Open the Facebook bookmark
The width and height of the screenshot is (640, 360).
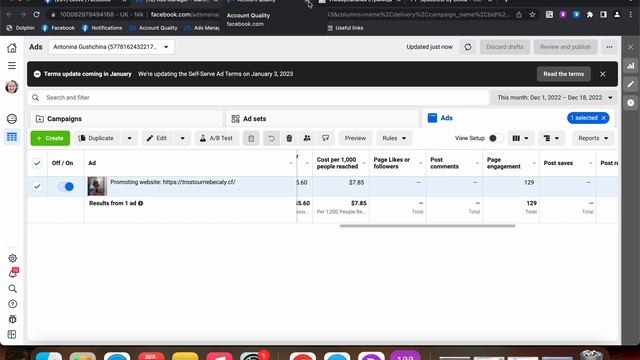(x=58, y=28)
